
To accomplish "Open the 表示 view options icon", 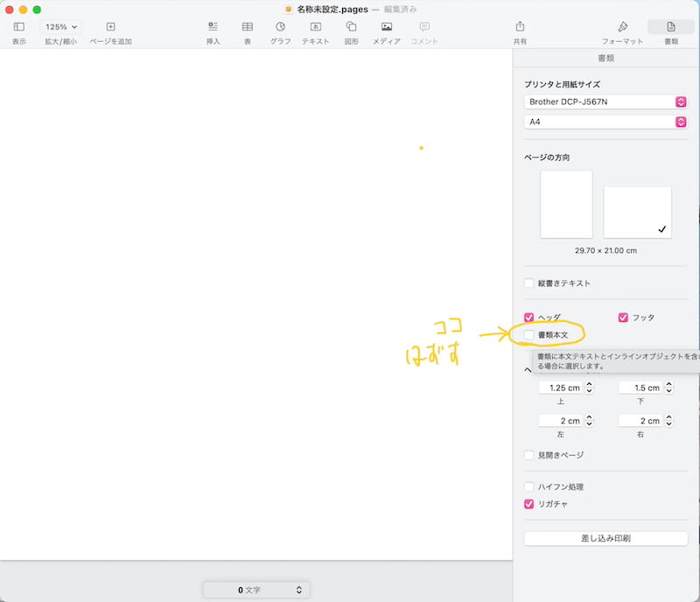I will pos(18,27).
